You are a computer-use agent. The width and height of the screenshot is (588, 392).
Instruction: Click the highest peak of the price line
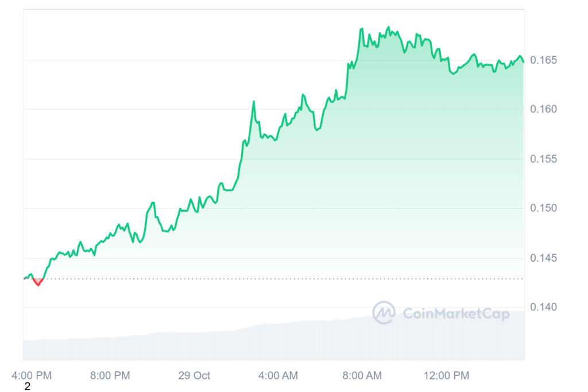click(389, 27)
